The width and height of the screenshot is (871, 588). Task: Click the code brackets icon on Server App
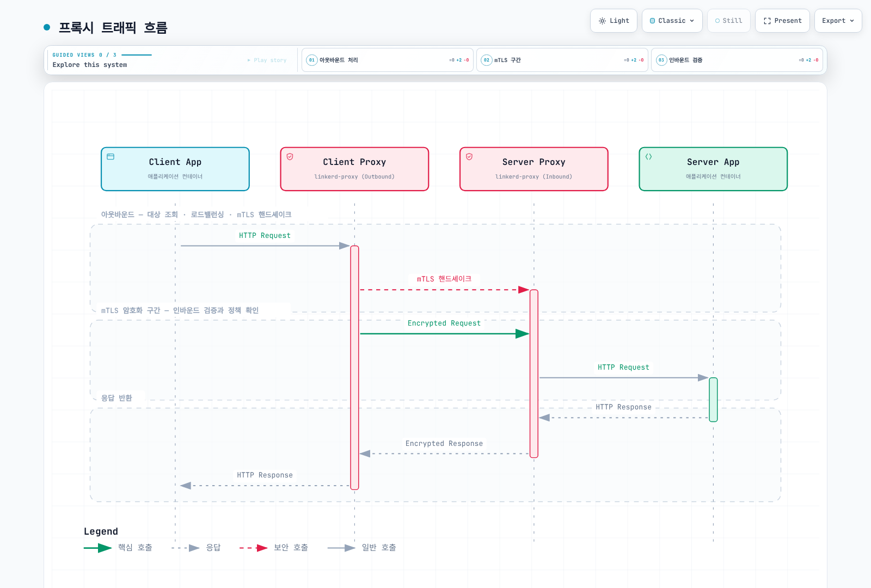coord(648,157)
